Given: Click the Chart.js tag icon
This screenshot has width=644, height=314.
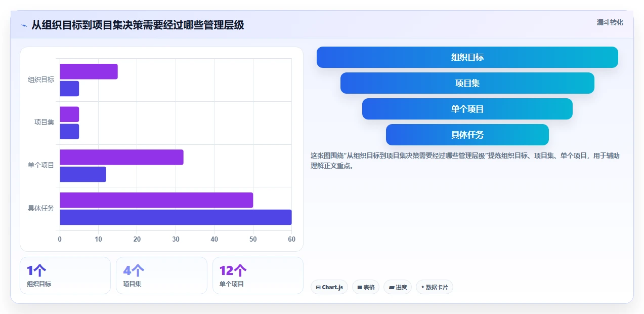Looking at the screenshot, I should [318, 287].
